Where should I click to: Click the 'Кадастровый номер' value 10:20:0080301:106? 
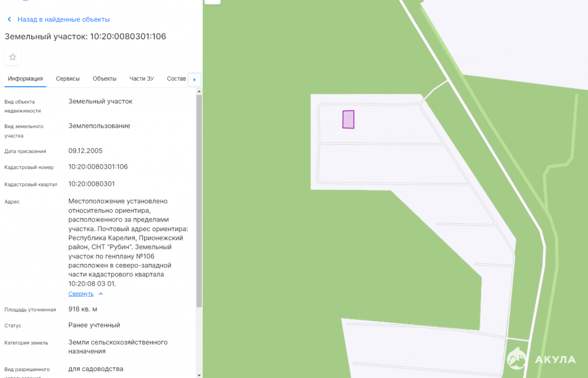click(98, 167)
